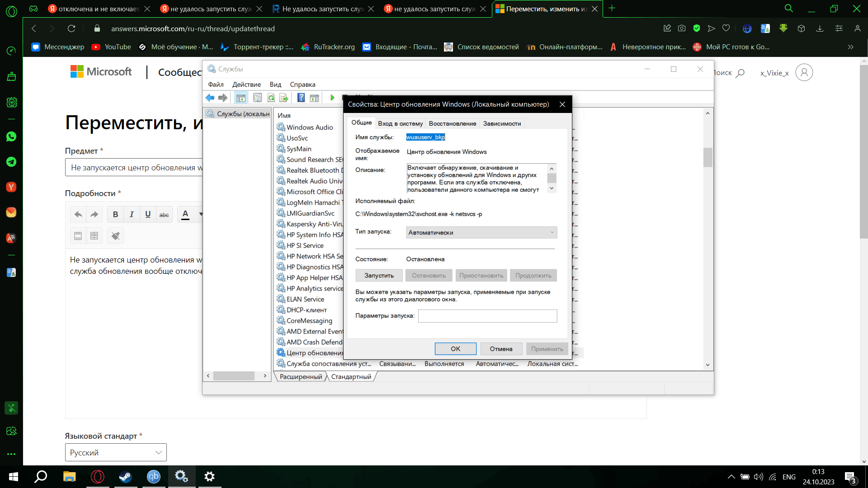Click the green start service play icon

tap(332, 98)
